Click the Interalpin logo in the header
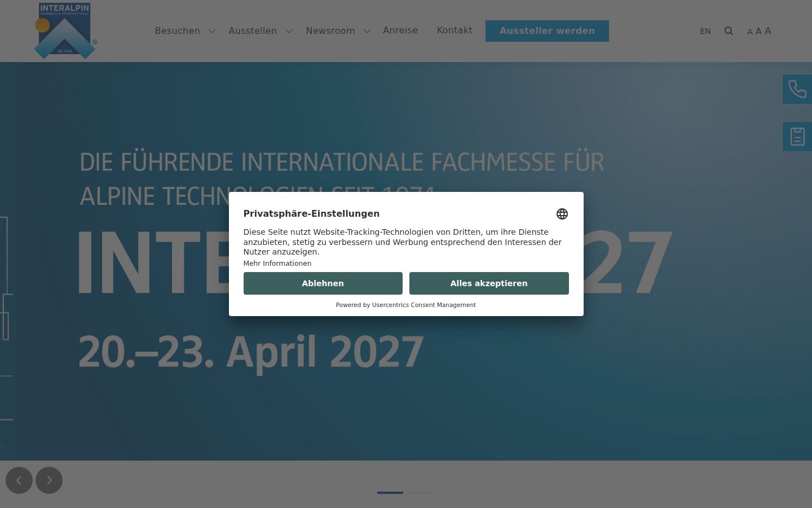Image resolution: width=812 pixels, height=508 pixels. [65, 31]
